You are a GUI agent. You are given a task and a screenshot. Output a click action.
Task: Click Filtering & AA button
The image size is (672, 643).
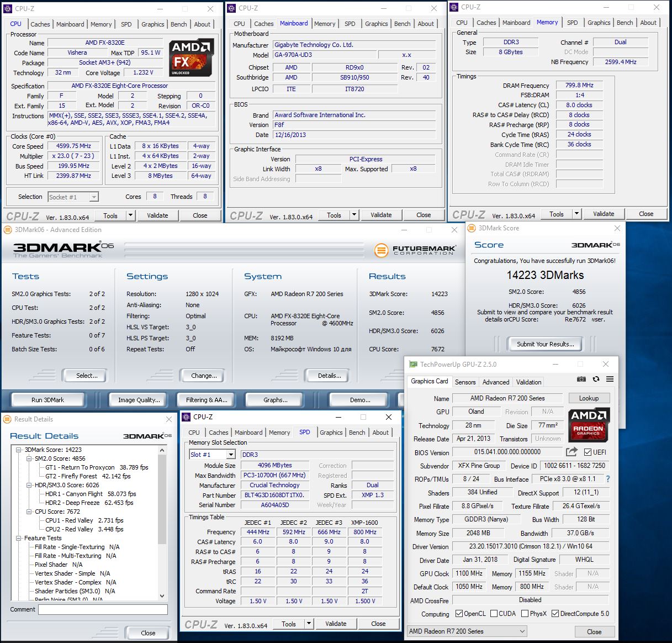point(207,400)
